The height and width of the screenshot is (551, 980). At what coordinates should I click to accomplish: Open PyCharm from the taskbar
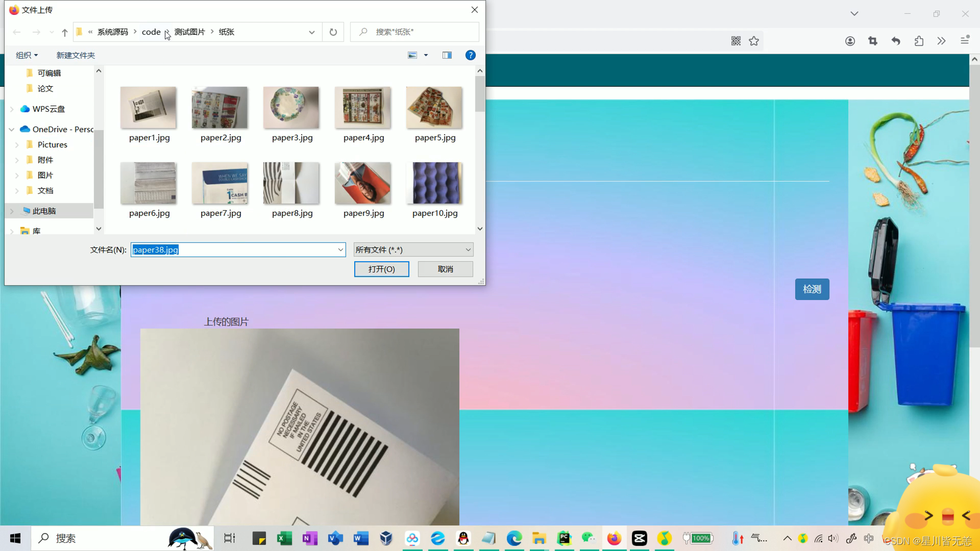click(564, 538)
